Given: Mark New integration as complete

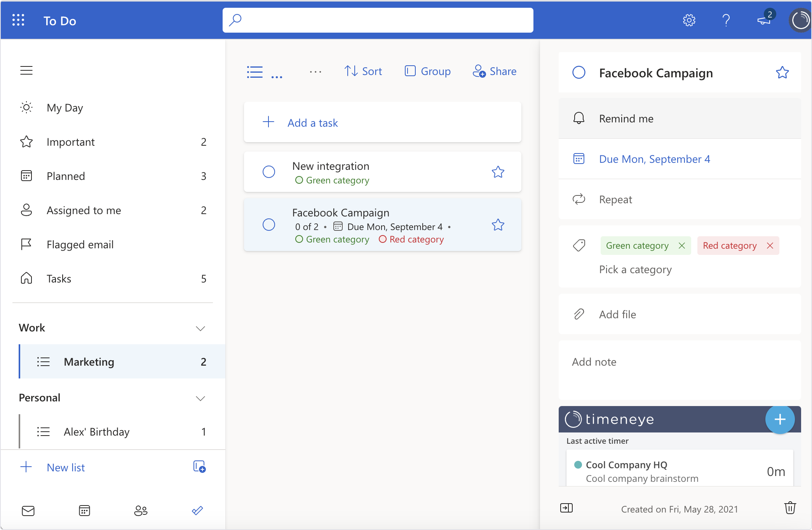Looking at the screenshot, I should tap(269, 171).
